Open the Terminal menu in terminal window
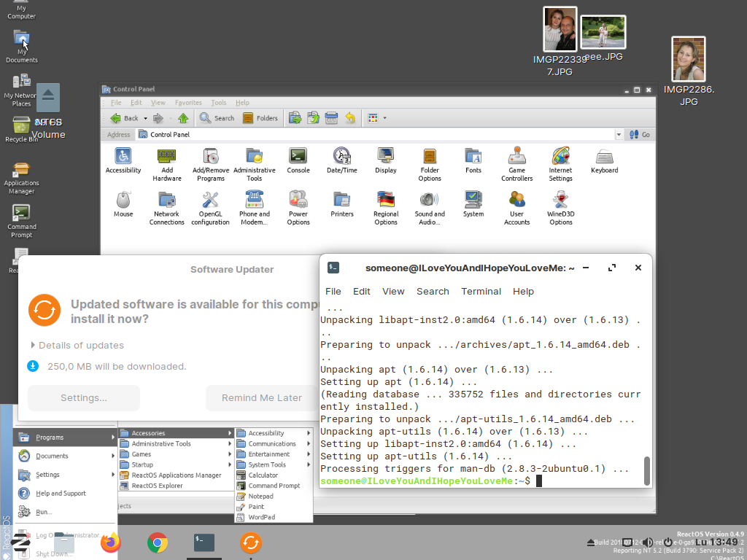Image resolution: width=747 pixels, height=560 pixels. click(x=481, y=292)
